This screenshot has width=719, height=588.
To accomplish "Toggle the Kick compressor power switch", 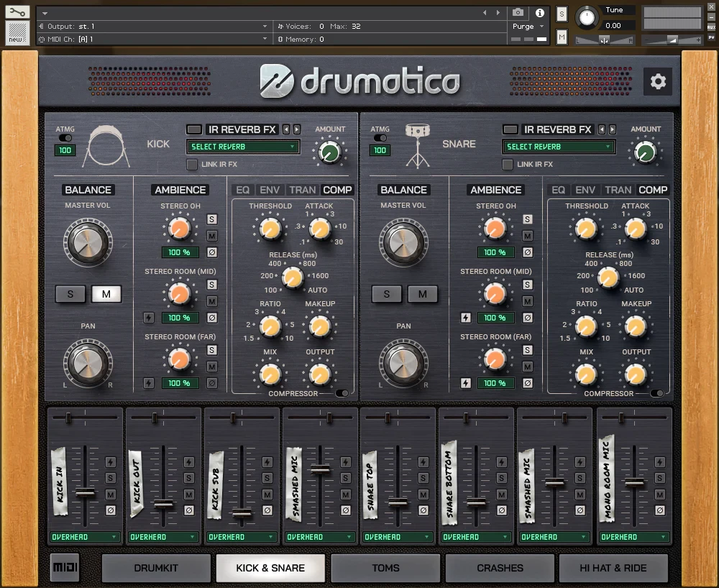I will (342, 393).
